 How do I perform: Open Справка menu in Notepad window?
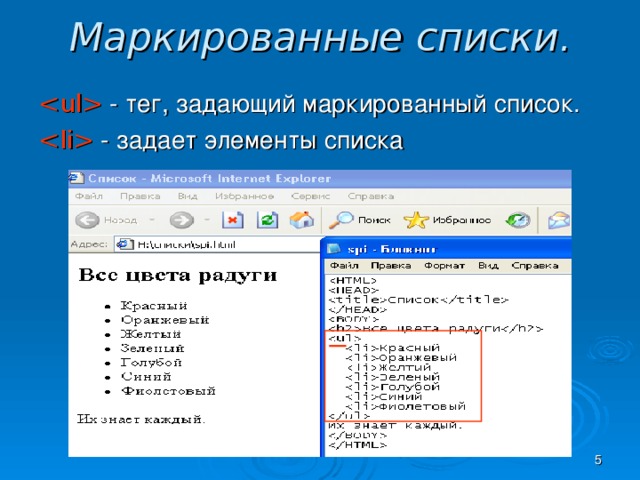click(x=535, y=266)
